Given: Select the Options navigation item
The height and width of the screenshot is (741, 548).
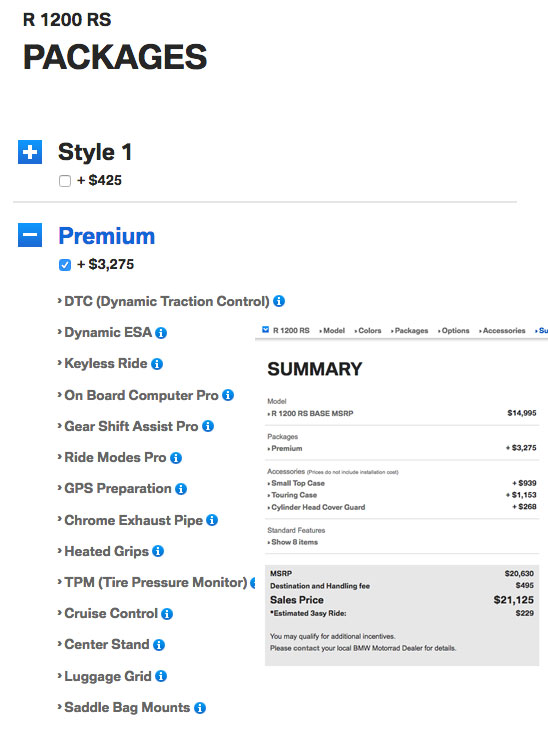Looking at the screenshot, I should coord(454,330).
